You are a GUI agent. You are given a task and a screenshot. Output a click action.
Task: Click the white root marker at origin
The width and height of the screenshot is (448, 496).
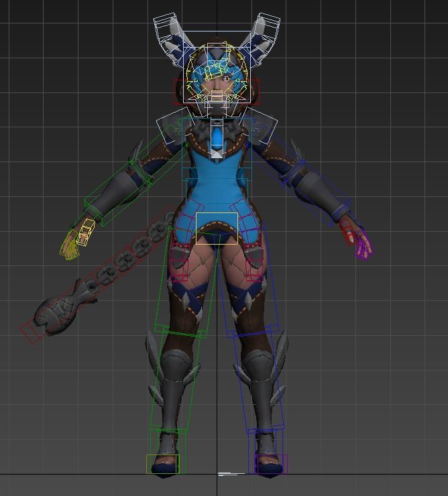point(231,475)
